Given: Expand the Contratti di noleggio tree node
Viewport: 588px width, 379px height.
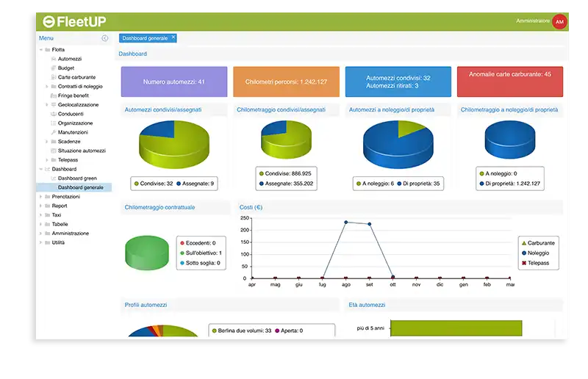Looking at the screenshot, I should click(46, 87).
